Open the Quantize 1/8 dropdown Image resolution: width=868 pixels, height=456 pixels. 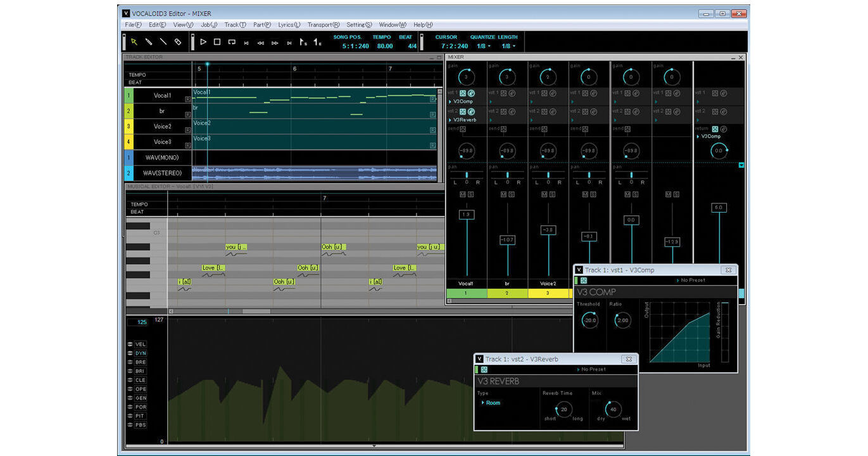pos(484,46)
